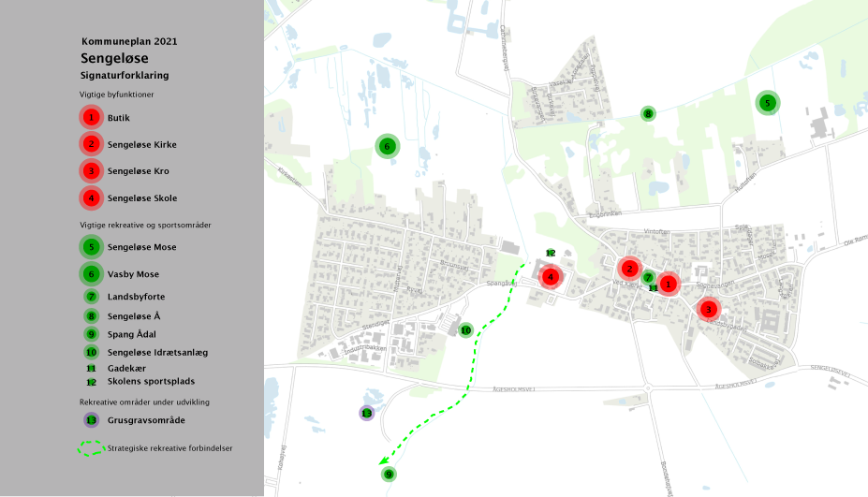Select green marker 6 Vasby Mose on map
868x497 pixels.
click(x=387, y=146)
